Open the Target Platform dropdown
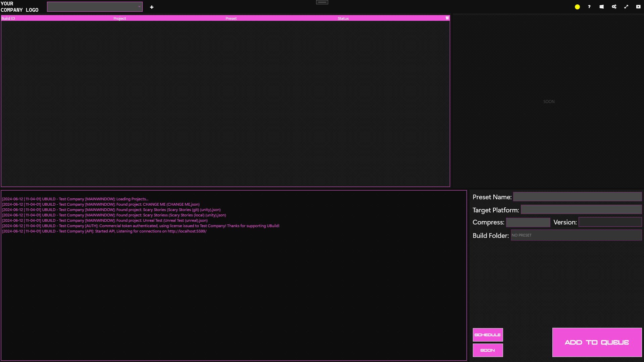 581,210
